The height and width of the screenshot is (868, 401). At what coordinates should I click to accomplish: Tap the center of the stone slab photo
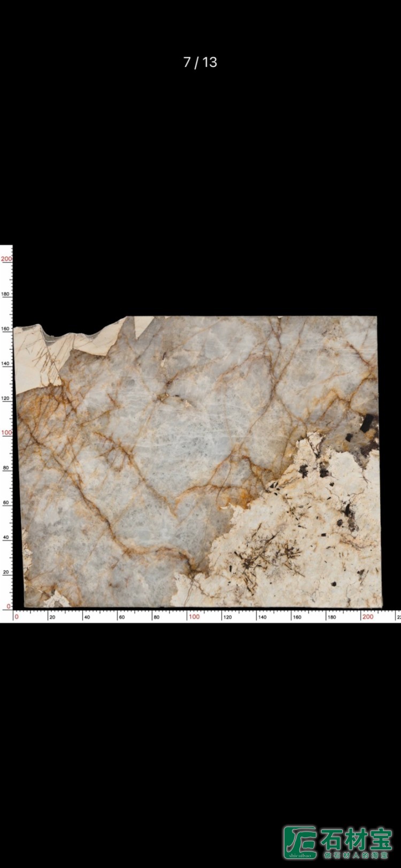click(198, 462)
